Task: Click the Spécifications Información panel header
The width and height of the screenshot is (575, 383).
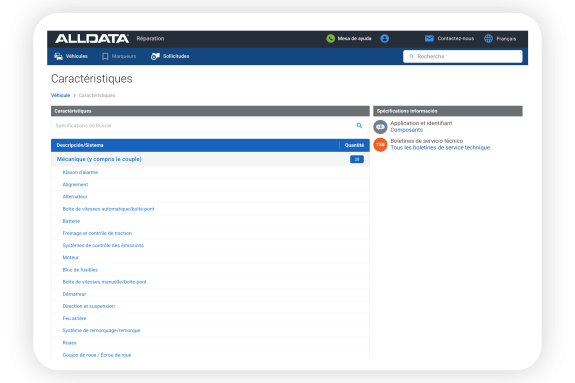Action: click(x=448, y=111)
